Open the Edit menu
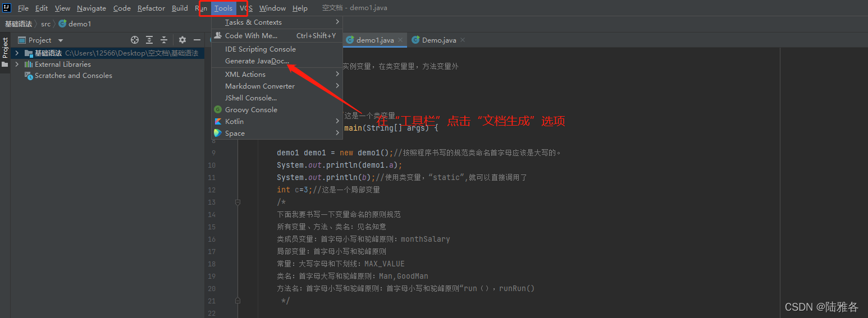Image resolution: width=868 pixels, height=318 pixels. point(42,8)
